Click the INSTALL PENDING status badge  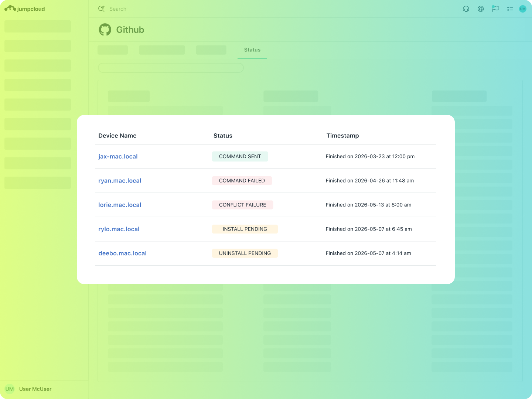click(245, 229)
